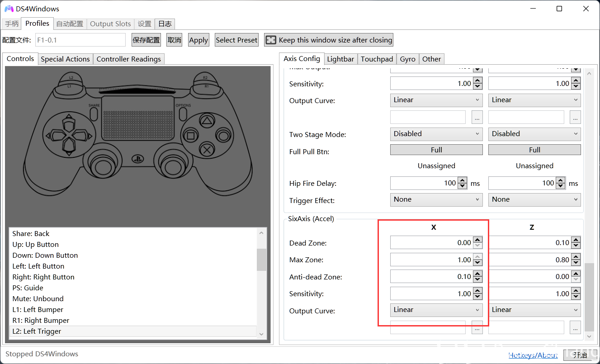
Task: Increase SixAxis X Sensitivity value
Action: (478, 291)
